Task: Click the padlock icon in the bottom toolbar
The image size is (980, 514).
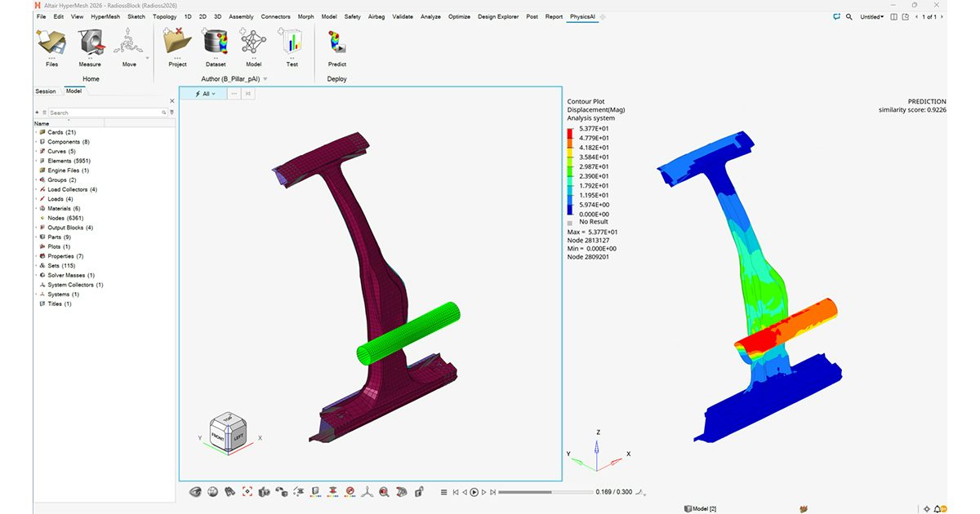Action: [419, 492]
